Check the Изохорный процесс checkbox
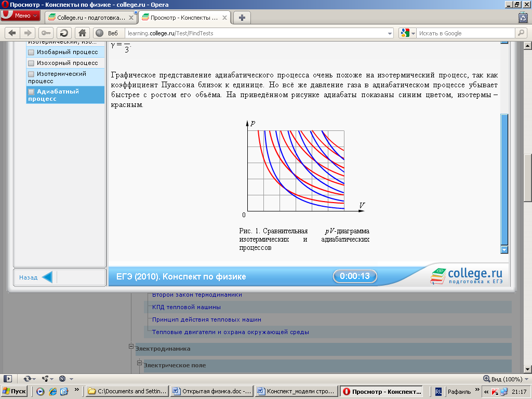Viewport: 532px width, 399px height. (31, 63)
